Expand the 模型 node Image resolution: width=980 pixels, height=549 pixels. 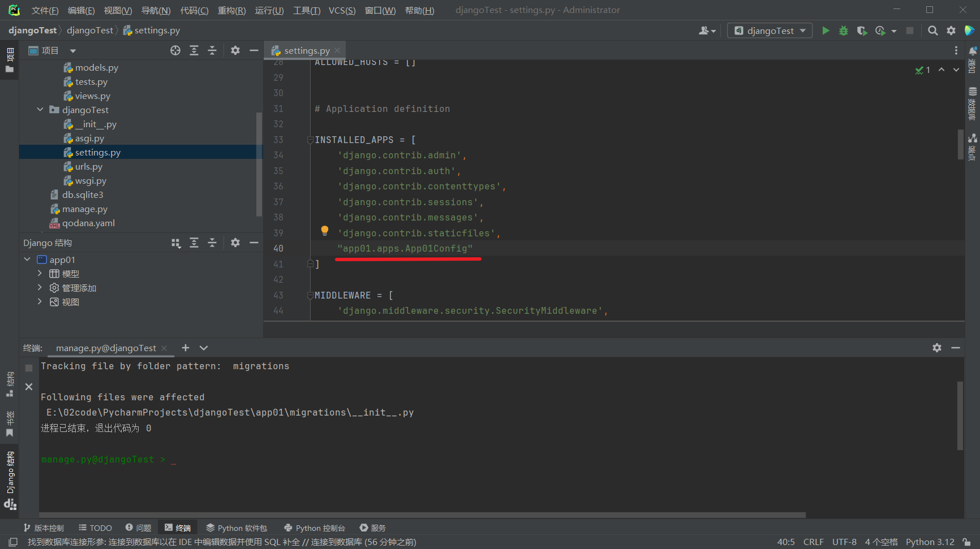40,273
